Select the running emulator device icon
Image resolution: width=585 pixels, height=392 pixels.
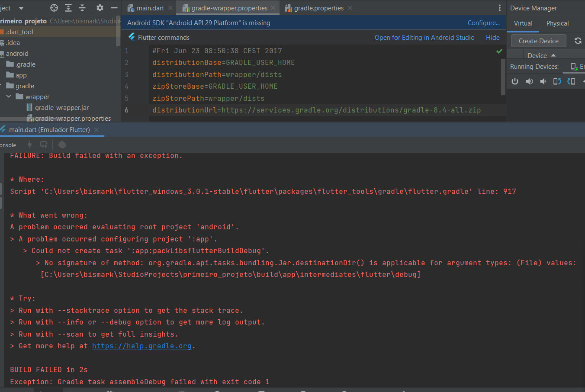[x=574, y=67]
